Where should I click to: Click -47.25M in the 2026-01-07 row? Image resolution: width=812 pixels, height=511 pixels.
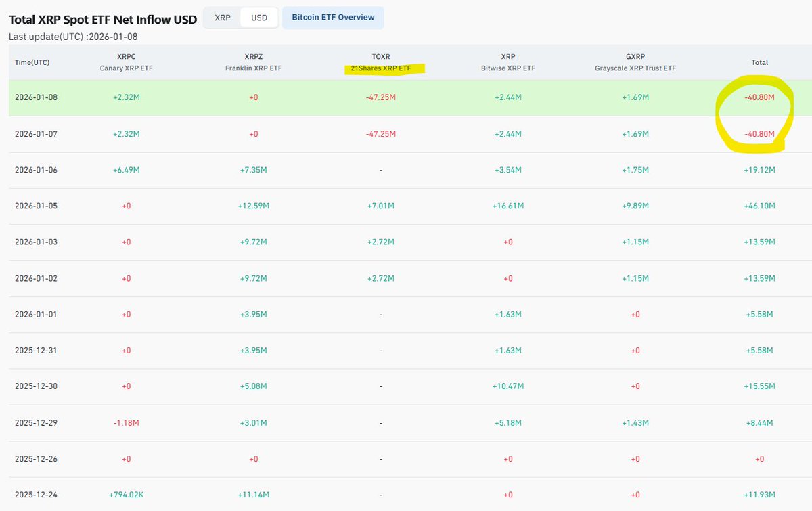pyautogui.click(x=380, y=134)
